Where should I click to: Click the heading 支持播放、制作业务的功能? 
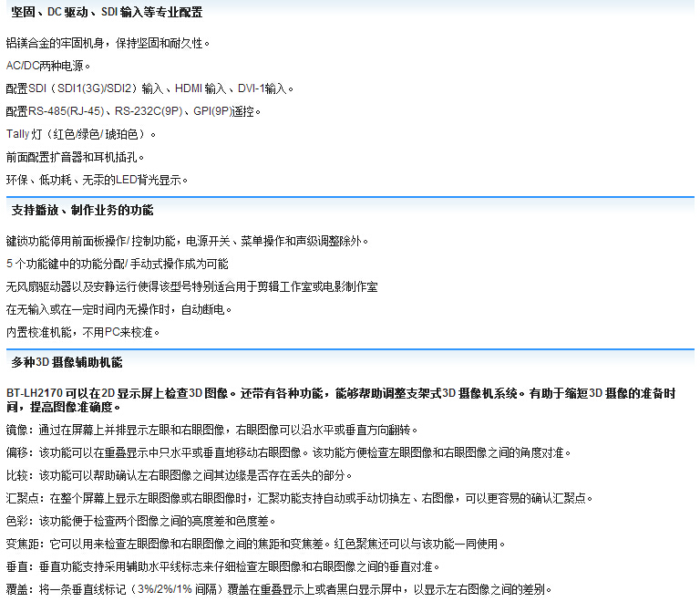tap(82, 211)
